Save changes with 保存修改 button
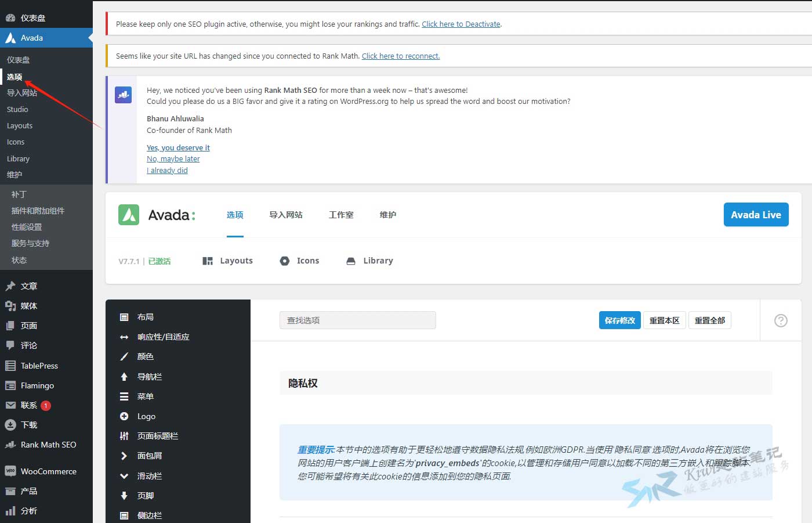Viewport: 812px width, 523px height. click(x=619, y=320)
